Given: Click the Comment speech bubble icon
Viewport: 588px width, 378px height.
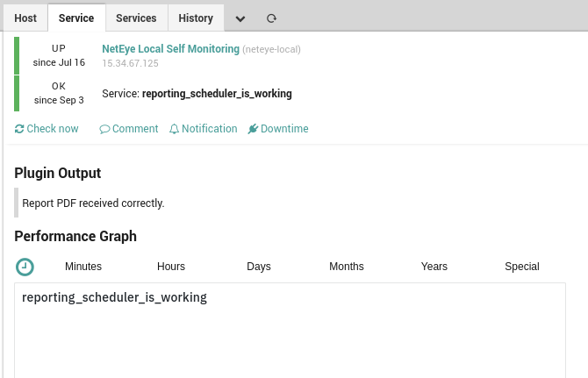Looking at the screenshot, I should click(104, 129).
